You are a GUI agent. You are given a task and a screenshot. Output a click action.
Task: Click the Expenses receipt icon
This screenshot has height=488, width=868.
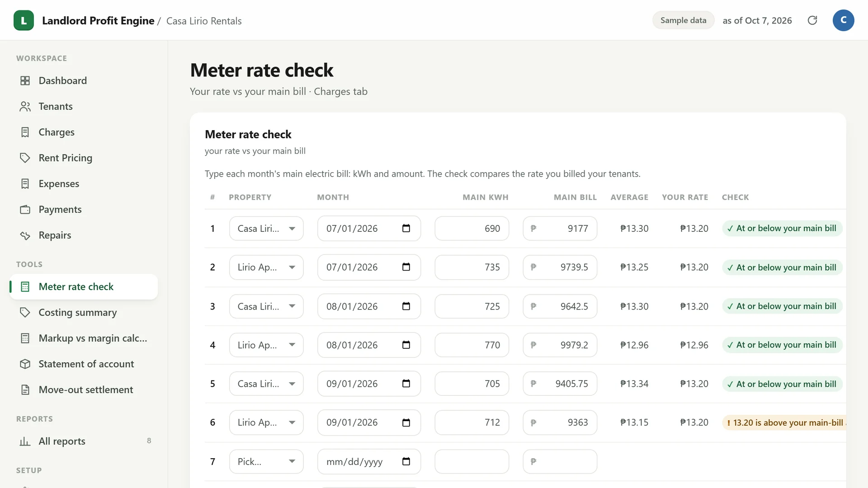(25, 183)
